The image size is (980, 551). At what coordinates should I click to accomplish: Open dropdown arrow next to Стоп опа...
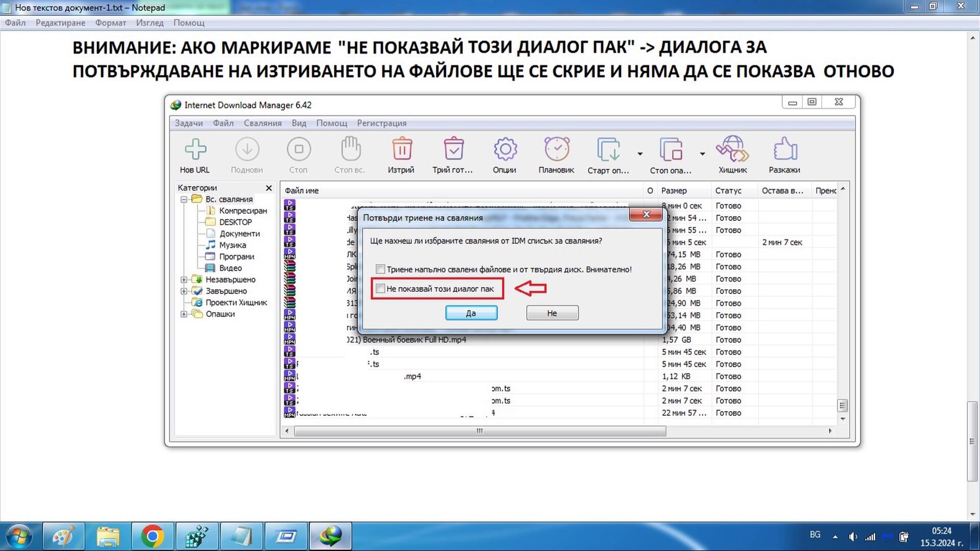click(702, 154)
